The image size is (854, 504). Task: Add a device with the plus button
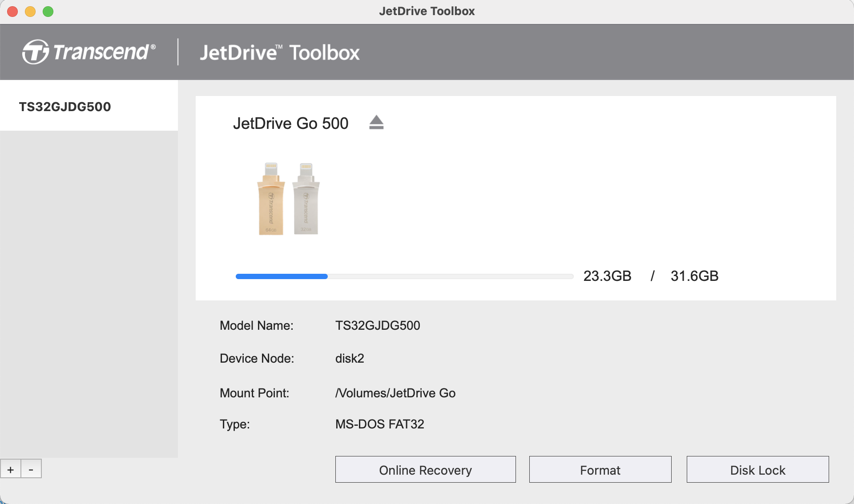pos(11,469)
